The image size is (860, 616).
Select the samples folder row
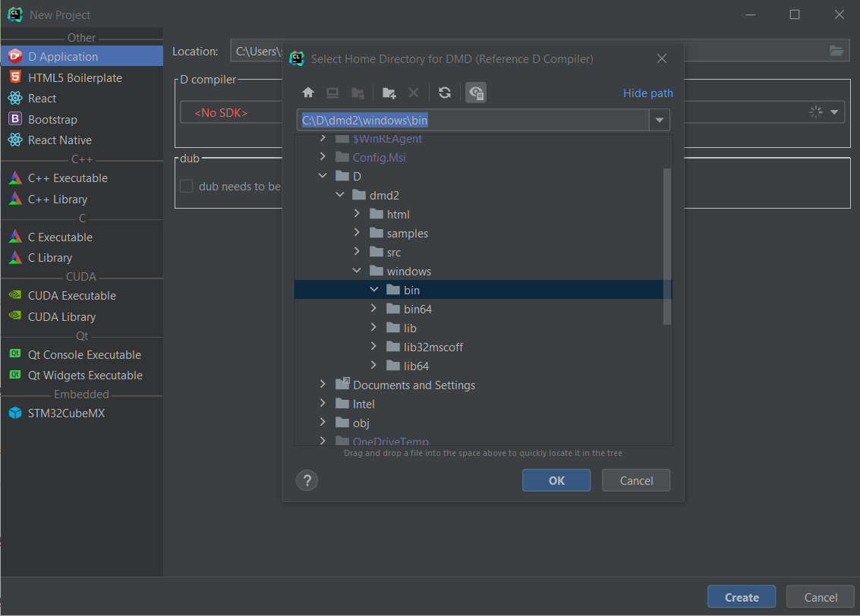[483, 233]
